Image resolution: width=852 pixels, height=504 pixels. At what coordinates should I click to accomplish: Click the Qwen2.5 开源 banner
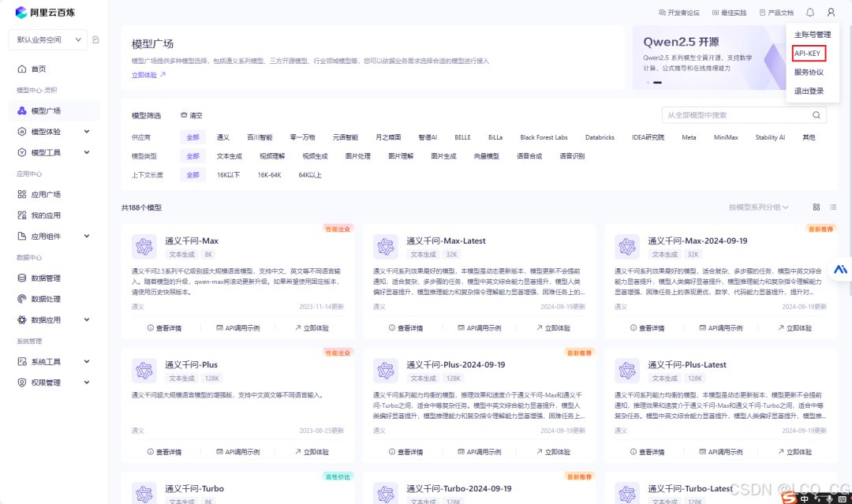[x=709, y=58]
